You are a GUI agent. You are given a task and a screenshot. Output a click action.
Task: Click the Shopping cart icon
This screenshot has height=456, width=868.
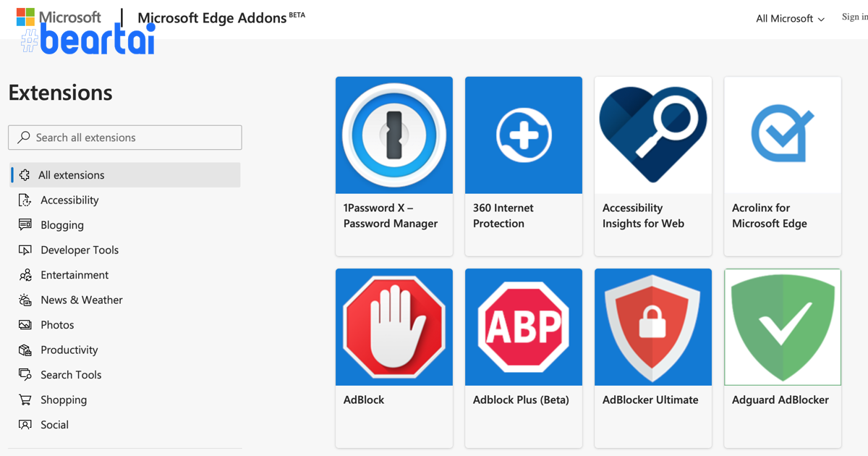pyautogui.click(x=25, y=400)
